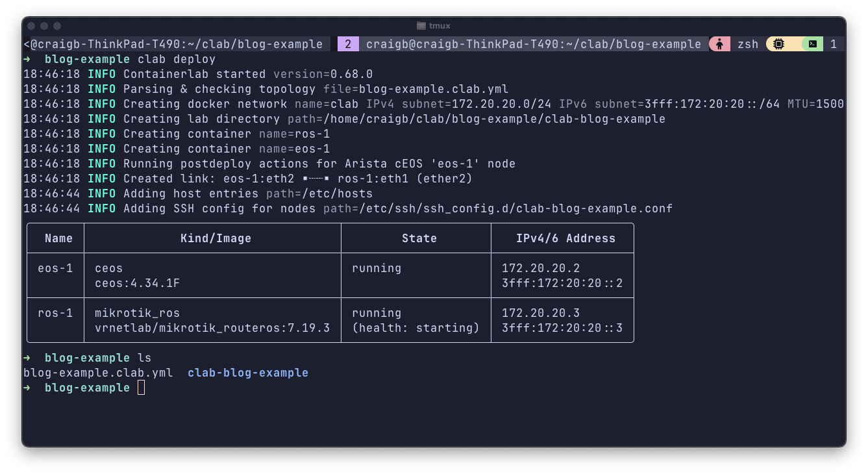Viewport: 868px width, 474px height.
Task: Click the clab-blog-example directory in ls output
Action: coord(248,373)
